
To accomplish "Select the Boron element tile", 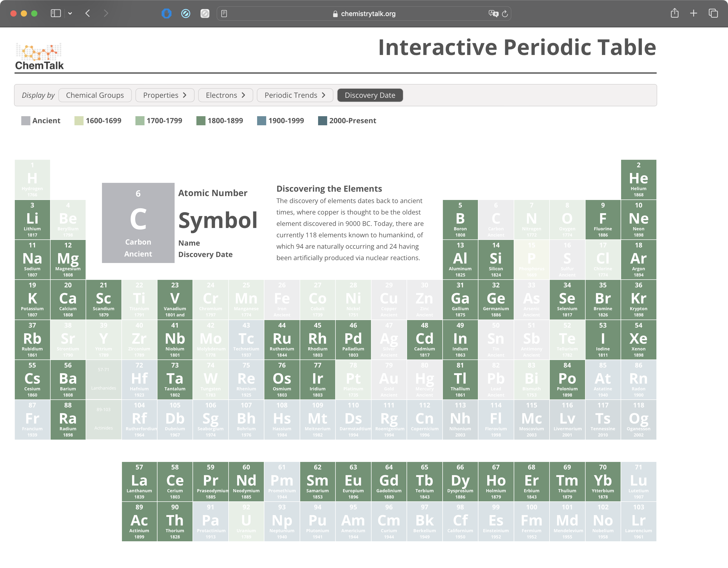I will pos(460,219).
